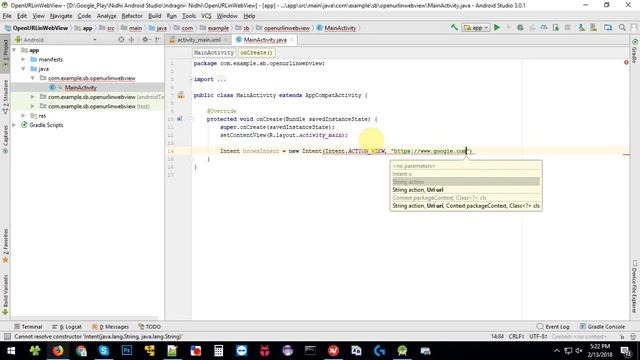This screenshot has height=360, width=640.
Task: Open the File menu
Action: (7, 16)
